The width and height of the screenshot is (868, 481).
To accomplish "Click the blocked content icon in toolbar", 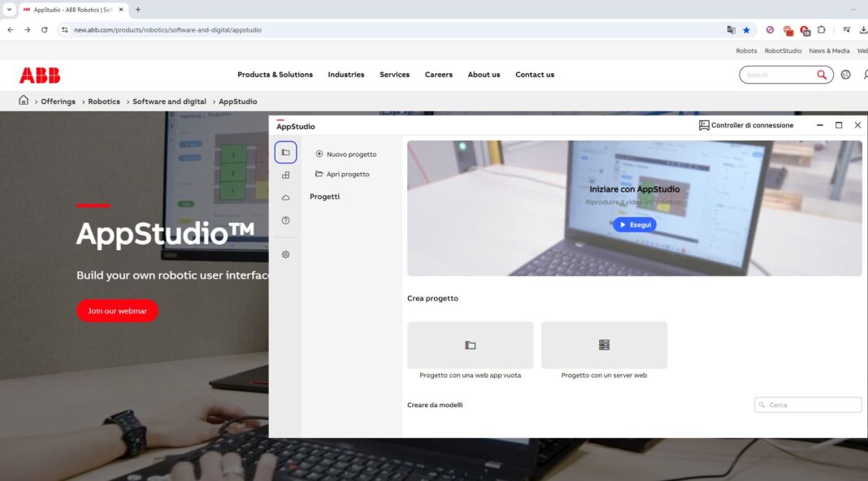I will coord(770,29).
